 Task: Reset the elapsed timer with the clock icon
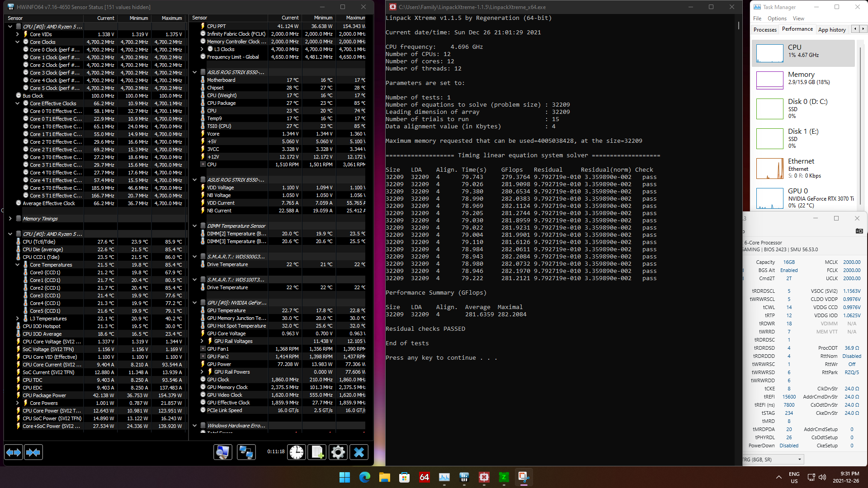[297, 452]
